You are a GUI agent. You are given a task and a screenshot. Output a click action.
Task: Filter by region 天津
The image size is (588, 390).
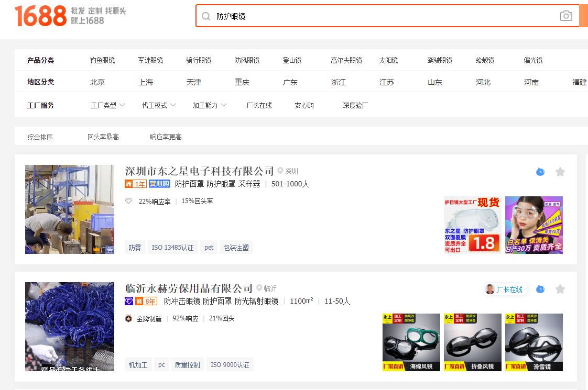(x=194, y=82)
